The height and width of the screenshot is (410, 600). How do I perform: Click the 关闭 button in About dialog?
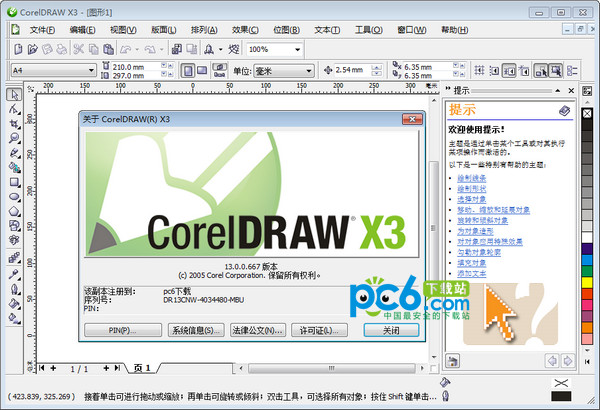[391, 330]
